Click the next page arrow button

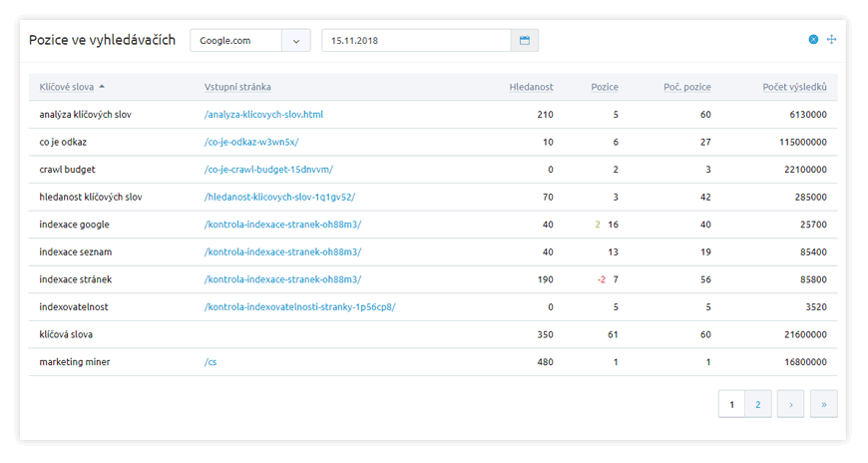[x=790, y=404]
